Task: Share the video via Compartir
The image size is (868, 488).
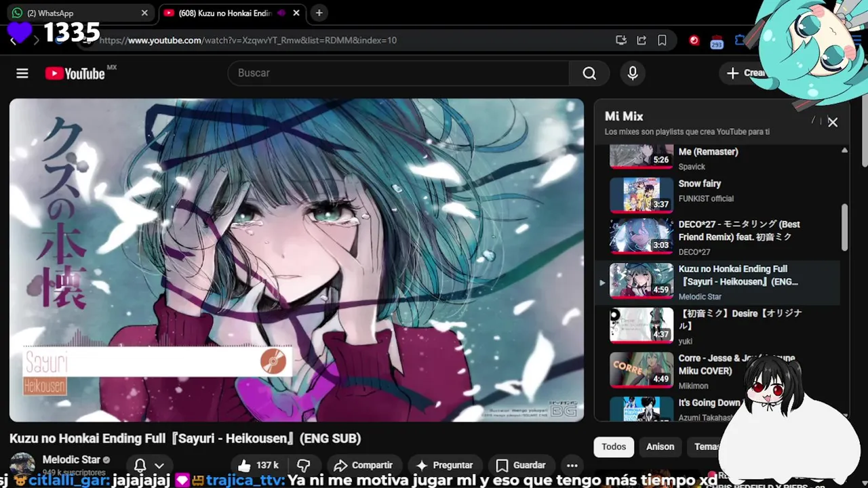Action: point(363,465)
